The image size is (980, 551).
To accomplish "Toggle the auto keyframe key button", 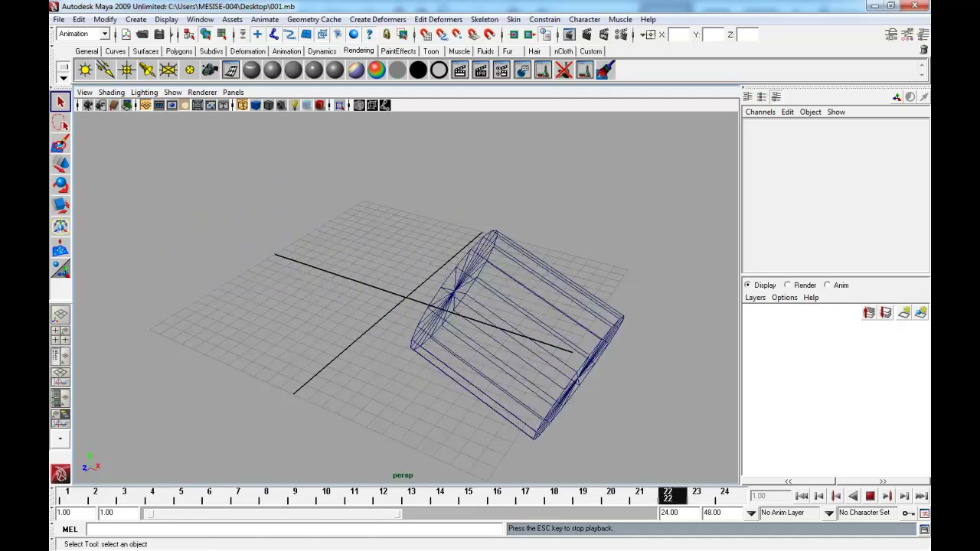I will coord(908,513).
